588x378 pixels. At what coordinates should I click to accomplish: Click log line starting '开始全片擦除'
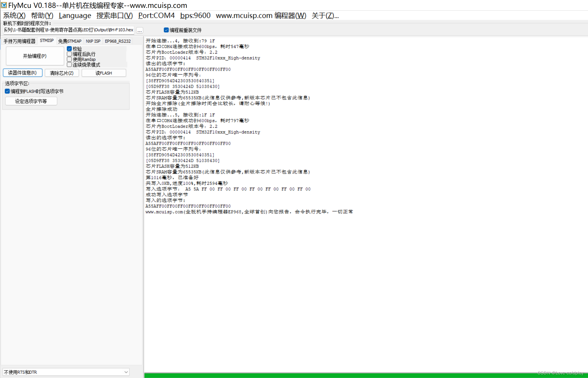[208, 103]
